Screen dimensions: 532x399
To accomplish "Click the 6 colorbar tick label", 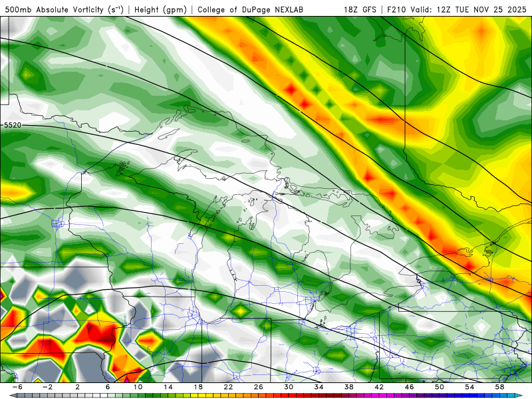I will point(108,387).
